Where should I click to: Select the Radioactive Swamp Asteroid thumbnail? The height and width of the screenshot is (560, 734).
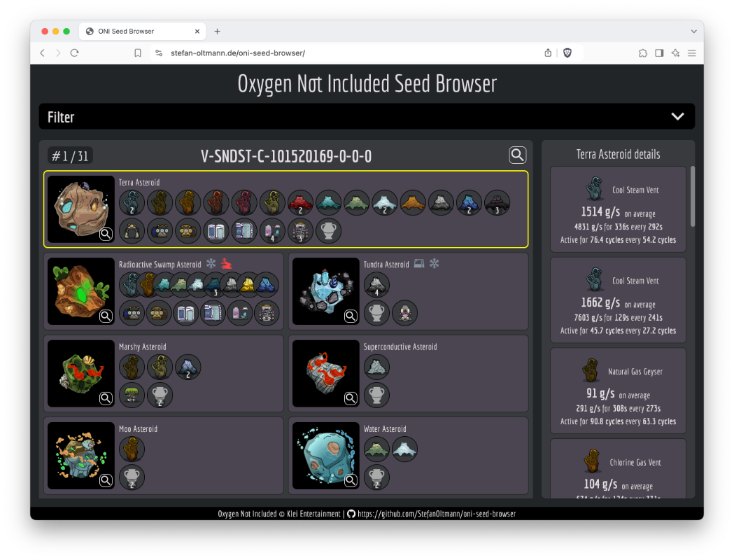(81, 291)
